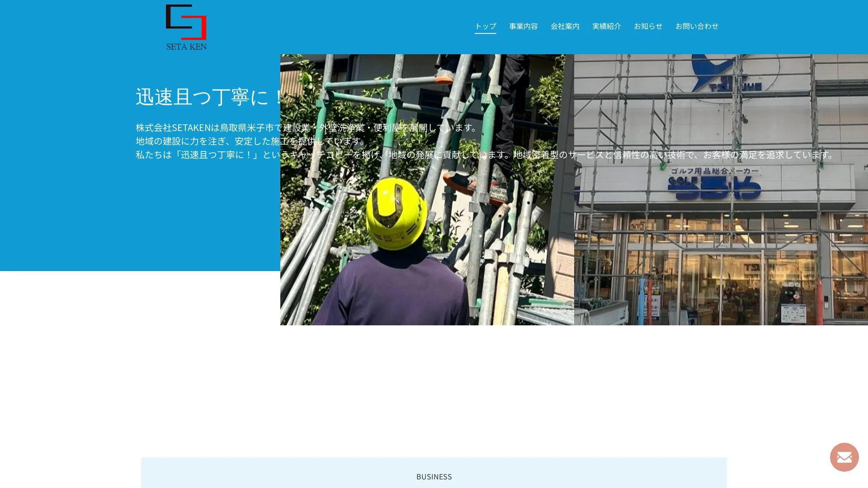Select the トップ menu item
Screen dimensions: 868x488
(x=486, y=26)
